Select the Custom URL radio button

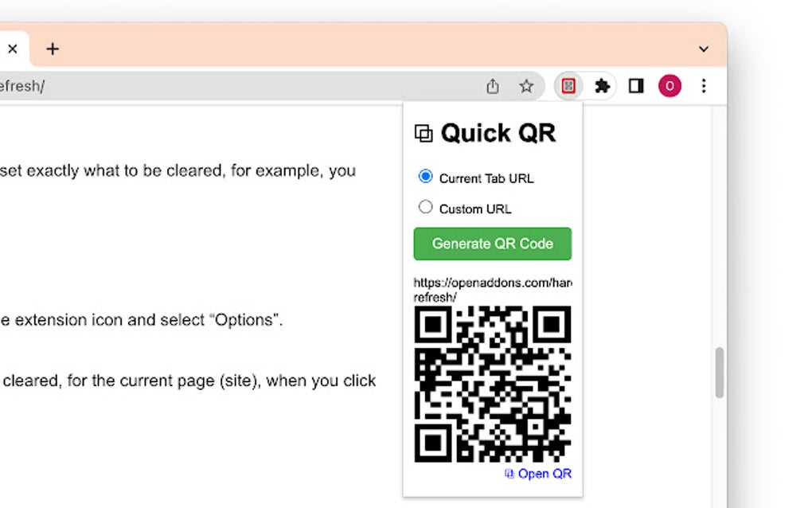coord(426,207)
